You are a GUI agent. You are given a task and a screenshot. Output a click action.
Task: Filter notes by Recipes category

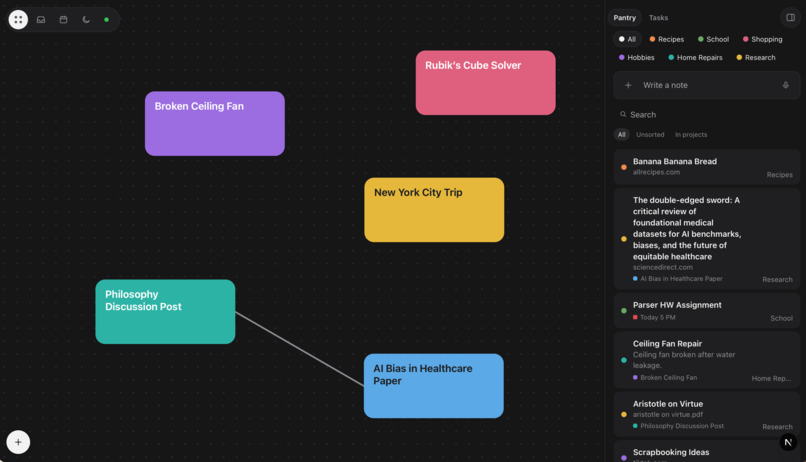point(666,39)
